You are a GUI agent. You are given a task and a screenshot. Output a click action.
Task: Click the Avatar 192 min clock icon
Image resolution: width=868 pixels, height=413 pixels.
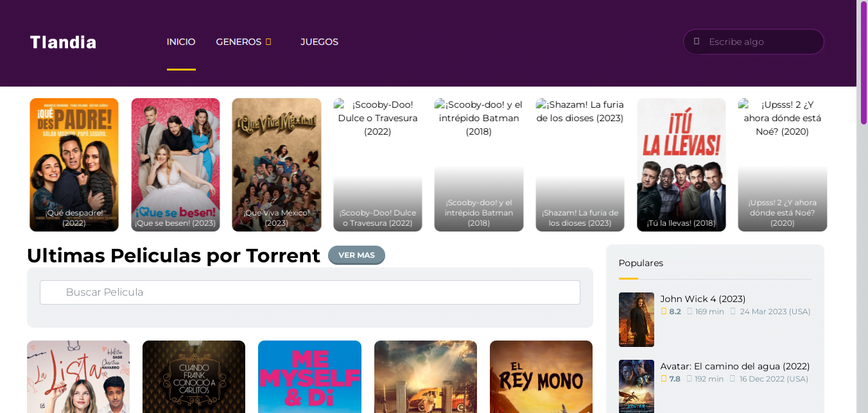click(x=690, y=378)
